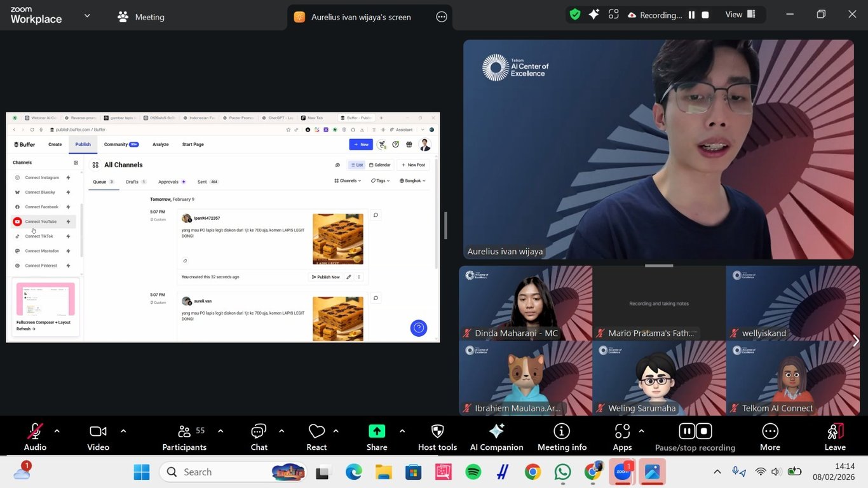868x488 pixels.
Task: Expand the Zoom Workplace dropdown
Action: [87, 15]
